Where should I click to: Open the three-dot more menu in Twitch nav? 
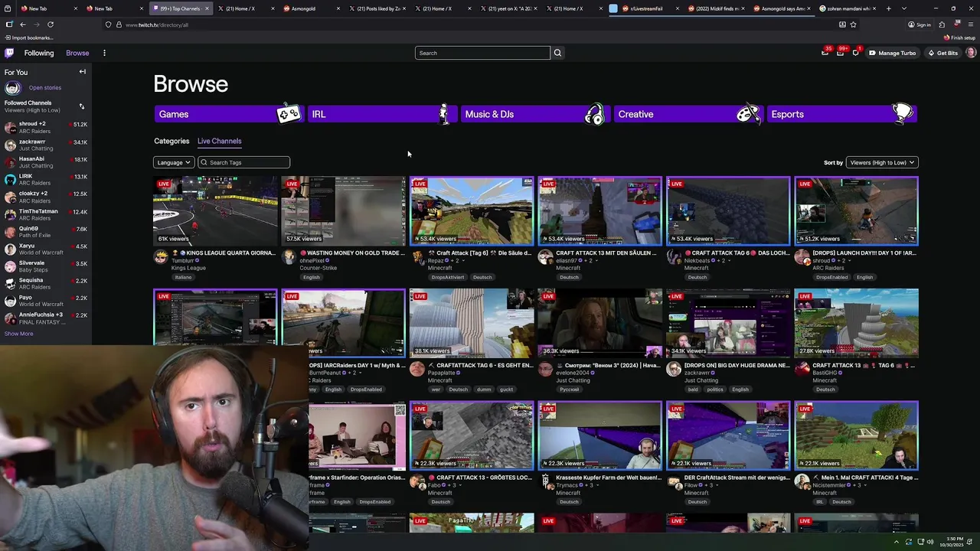(x=104, y=53)
